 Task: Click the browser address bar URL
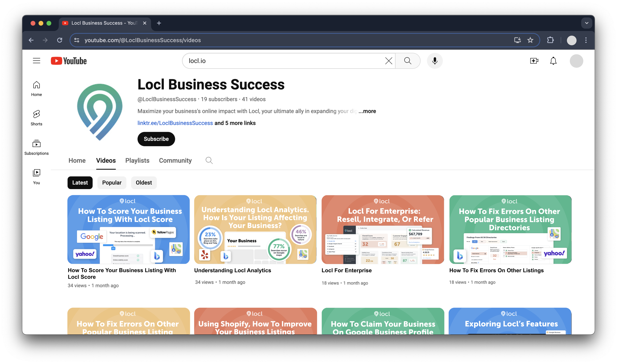pyautogui.click(x=143, y=40)
